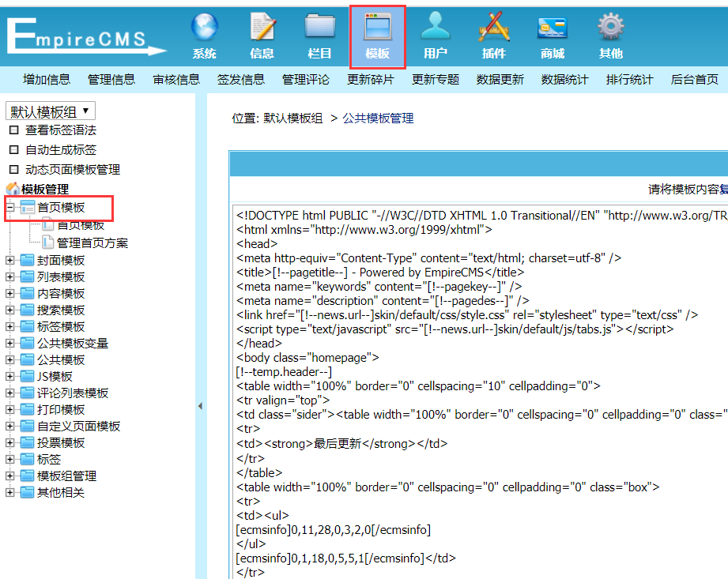The image size is (728, 579).
Task: Select the 自定义页面模板 tree folder
Action: [79, 427]
